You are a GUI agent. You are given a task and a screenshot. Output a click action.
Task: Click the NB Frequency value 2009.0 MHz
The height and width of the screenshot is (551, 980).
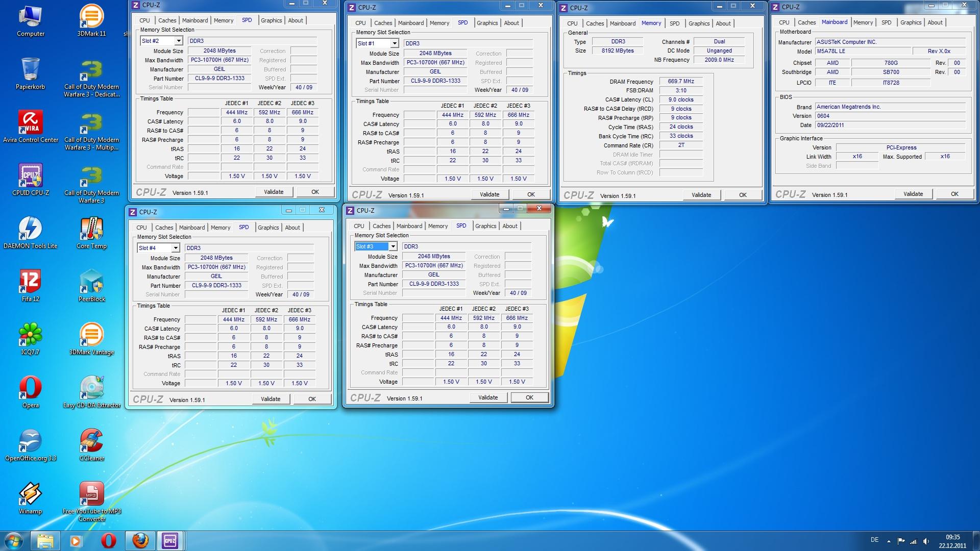click(x=719, y=60)
